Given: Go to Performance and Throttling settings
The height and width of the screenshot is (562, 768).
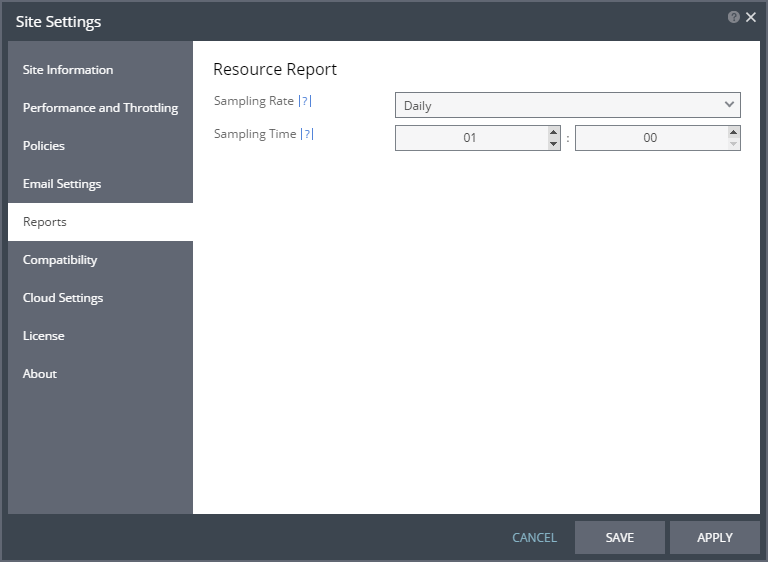Looking at the screenshot, I should tap(100, 108).
